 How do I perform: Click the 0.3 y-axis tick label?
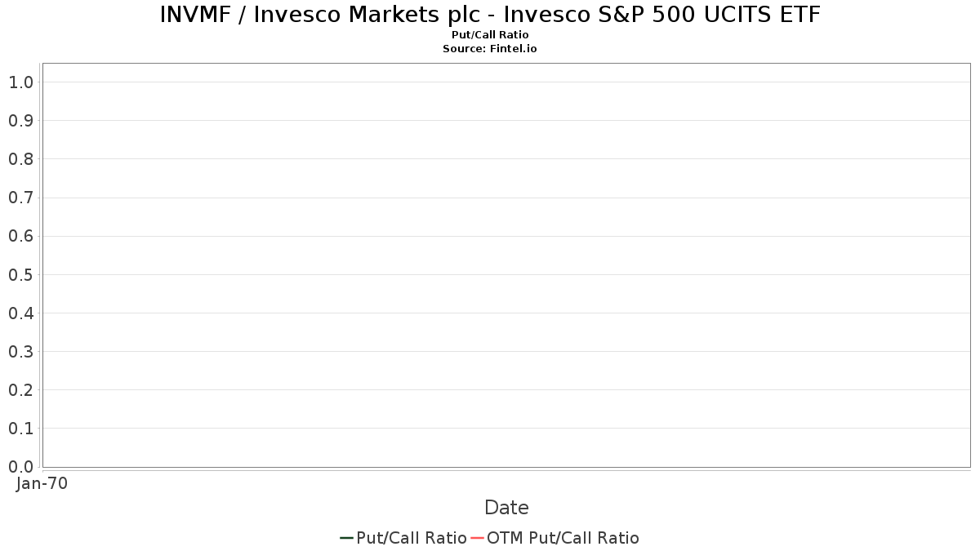point(20,352)
